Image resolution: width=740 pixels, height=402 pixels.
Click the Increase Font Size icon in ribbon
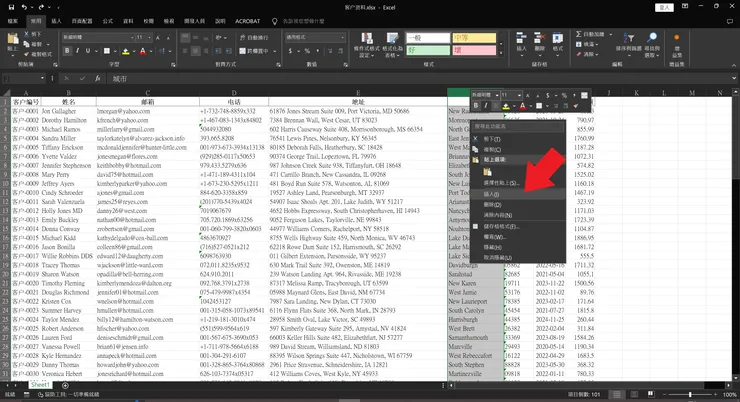[x=158, y=38]
